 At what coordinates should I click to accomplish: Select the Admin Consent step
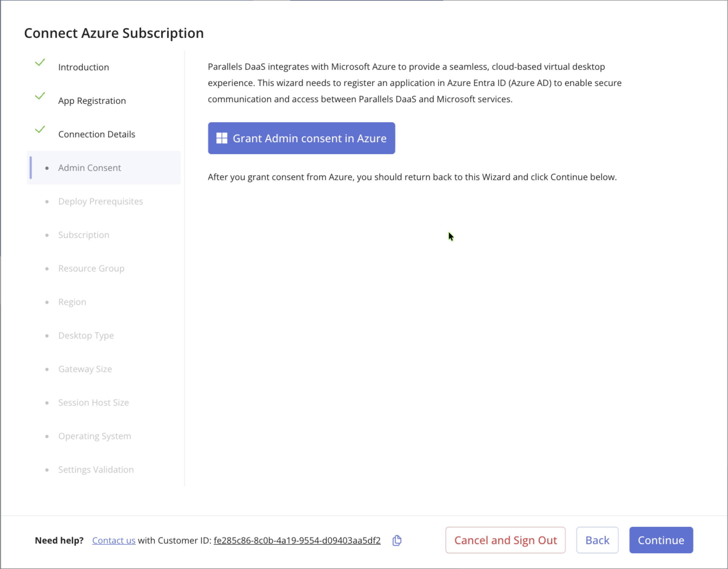click(90, 168)
